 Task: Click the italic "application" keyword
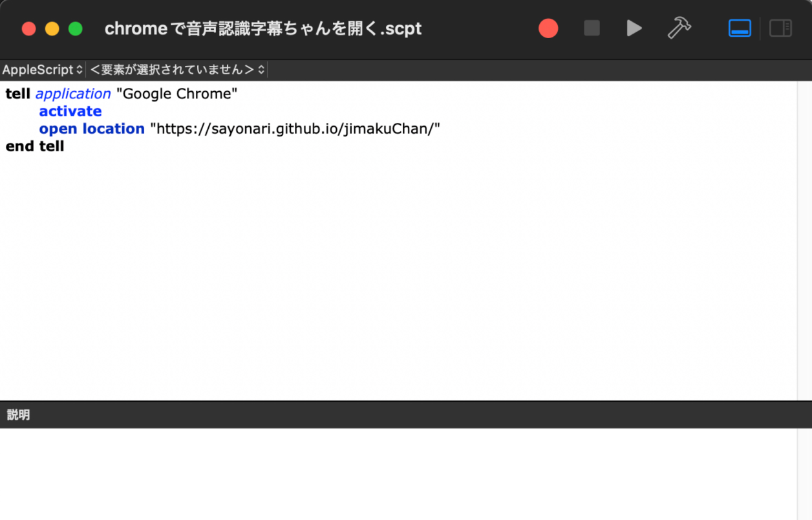pyautogui.click(x=73, y=94)
